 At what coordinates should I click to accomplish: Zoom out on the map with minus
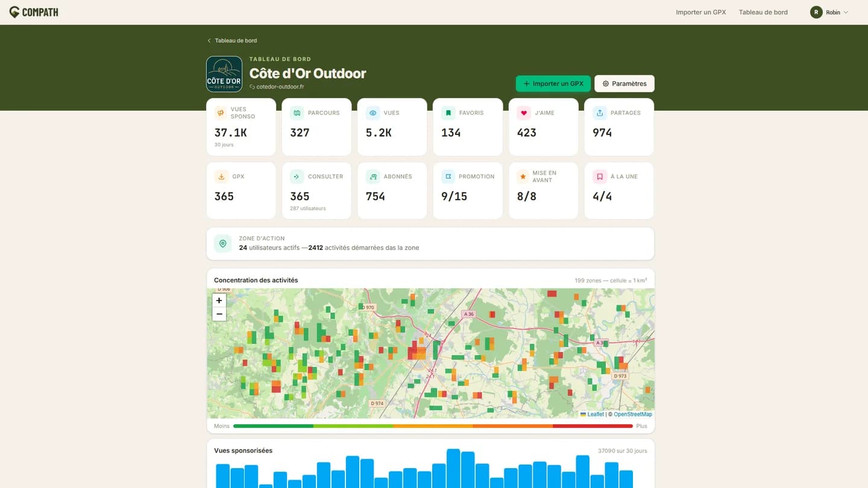219,314
